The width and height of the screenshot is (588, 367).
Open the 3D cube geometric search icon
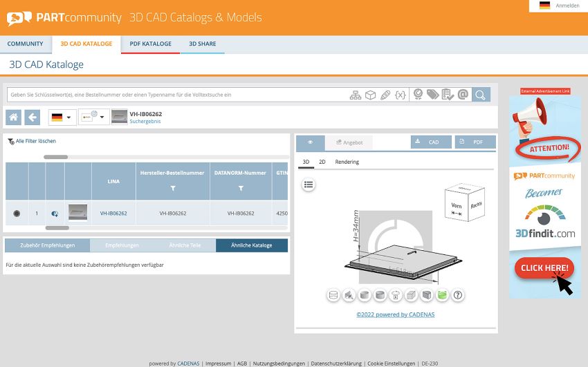pos(371,95)
